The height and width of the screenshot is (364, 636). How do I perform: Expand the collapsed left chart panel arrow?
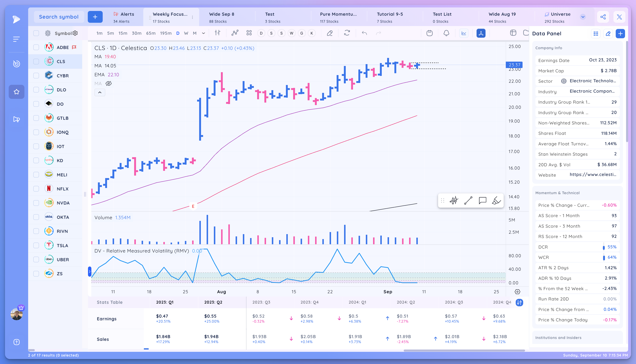point(89,272)
